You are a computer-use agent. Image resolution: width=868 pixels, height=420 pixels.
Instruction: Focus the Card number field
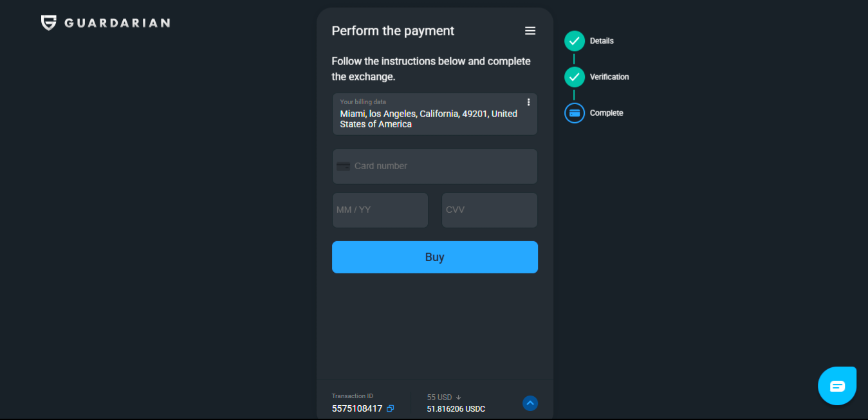pos(444,166)
